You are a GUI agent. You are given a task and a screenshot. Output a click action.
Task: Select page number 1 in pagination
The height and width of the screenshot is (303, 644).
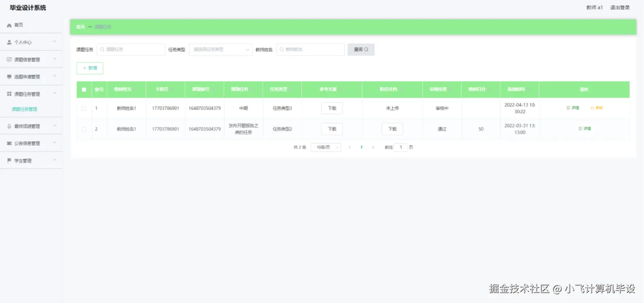[x=361, y=147]
